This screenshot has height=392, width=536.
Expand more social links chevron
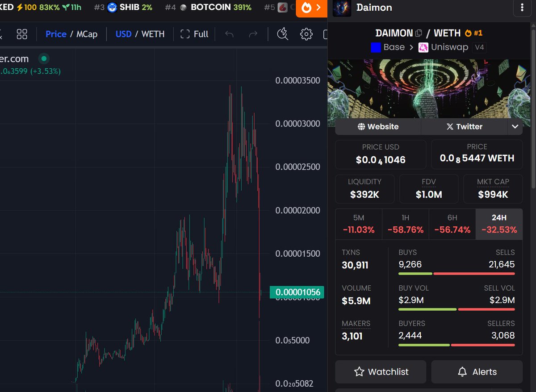515,126
